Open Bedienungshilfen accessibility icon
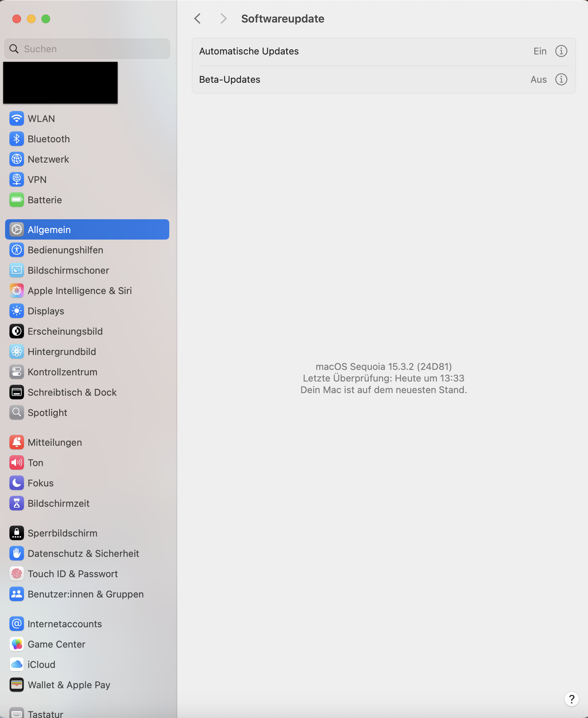The width and height of the screenshot is (588, 718). [17, 250]
